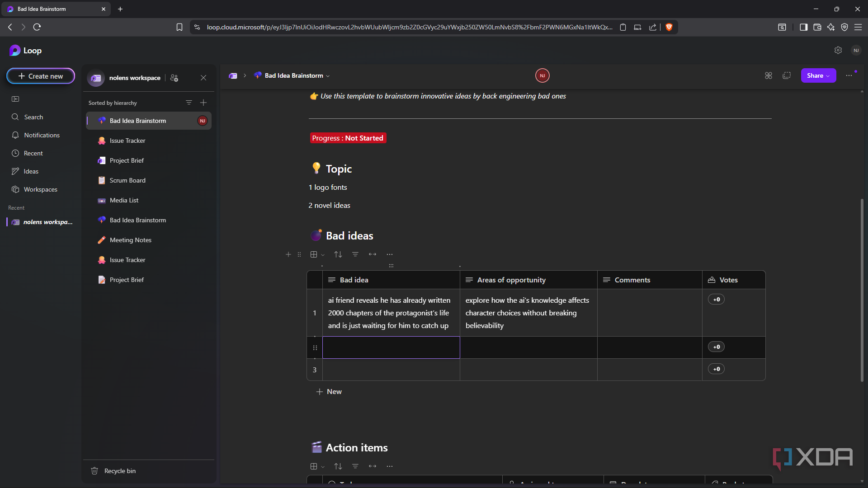The image size is (868, 488).
Task: Open the first Issue Tracker page
Action: coord(149,141)
